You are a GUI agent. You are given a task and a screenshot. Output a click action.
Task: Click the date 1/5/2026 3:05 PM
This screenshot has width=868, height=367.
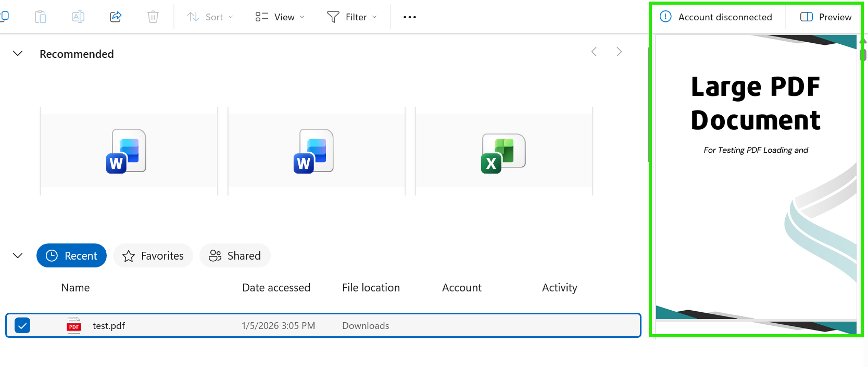[279, 326]
